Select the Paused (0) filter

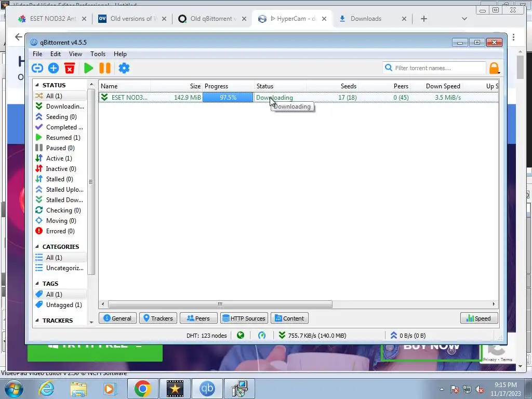pyautogui.click(x=60, y=148)
